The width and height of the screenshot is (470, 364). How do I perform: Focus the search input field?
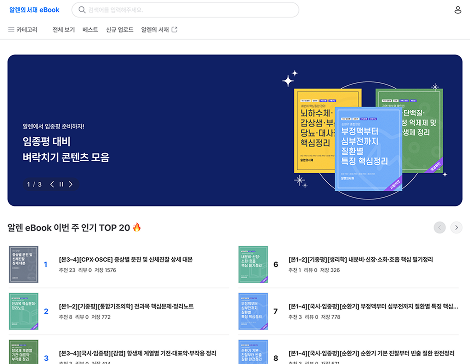pos(185,10)
